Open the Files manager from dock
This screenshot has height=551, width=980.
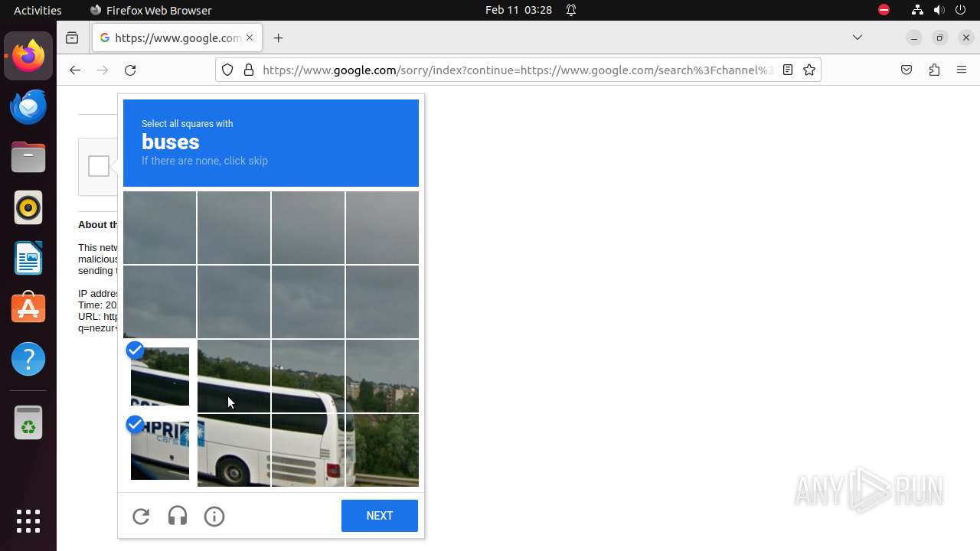tap(28, 157)
